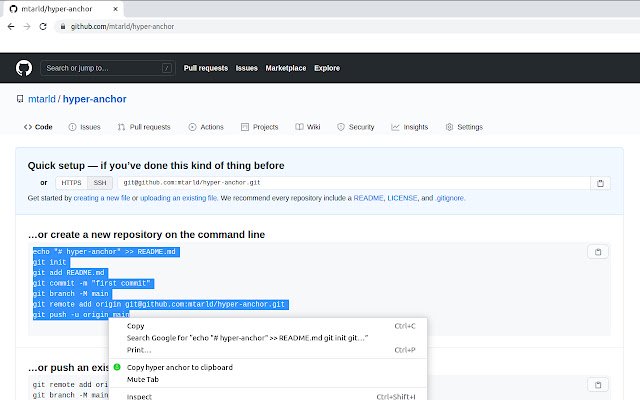
Task: Open Marketplace in the header
Action: click(286, 68)
